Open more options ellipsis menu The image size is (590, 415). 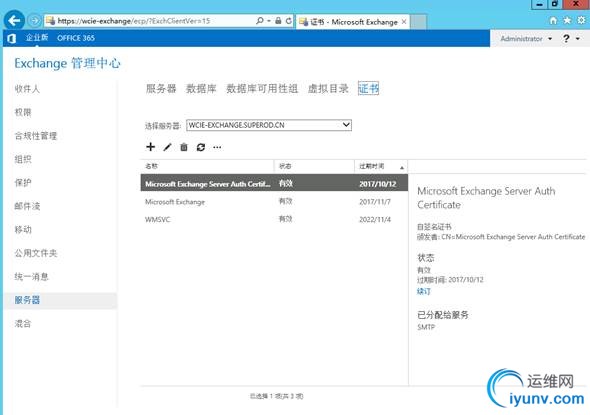217,147
